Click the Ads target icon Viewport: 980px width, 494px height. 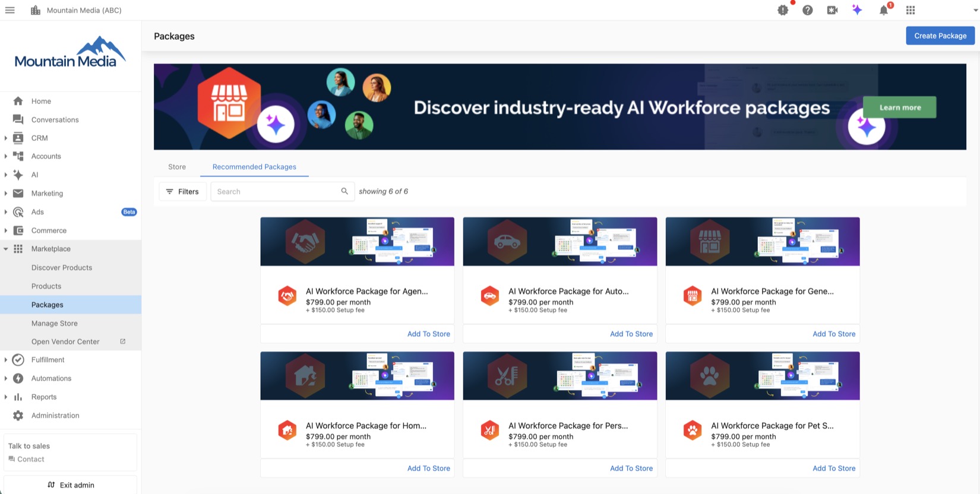[18, 212]
